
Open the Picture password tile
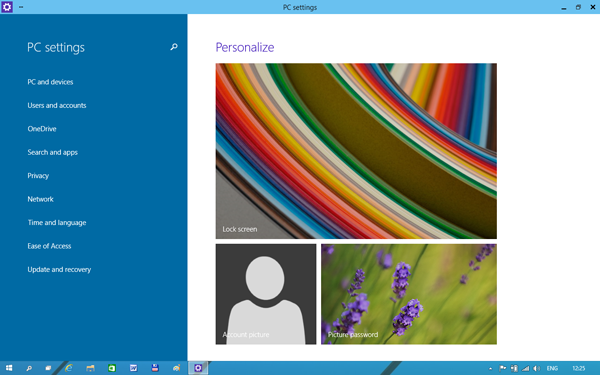[409, 294]
